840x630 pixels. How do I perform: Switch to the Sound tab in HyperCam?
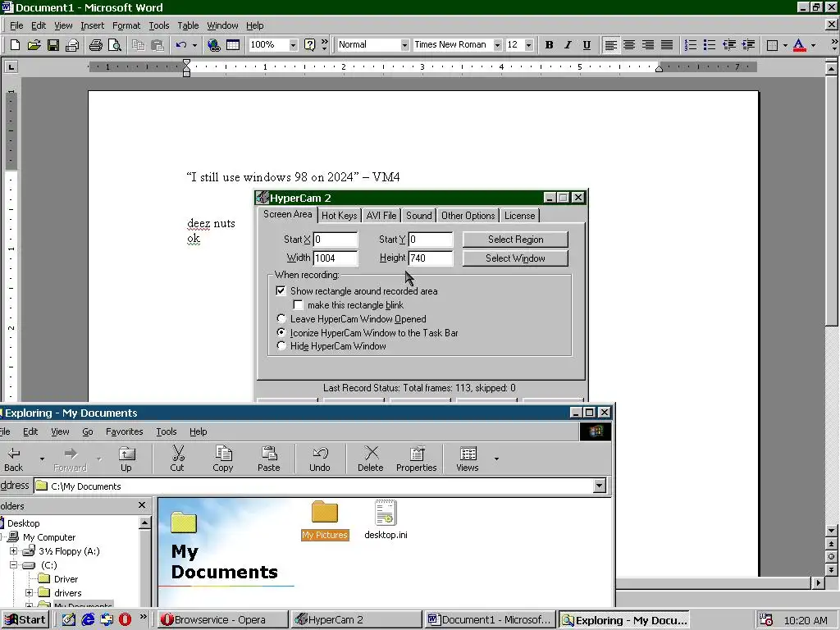click(419, 216)
